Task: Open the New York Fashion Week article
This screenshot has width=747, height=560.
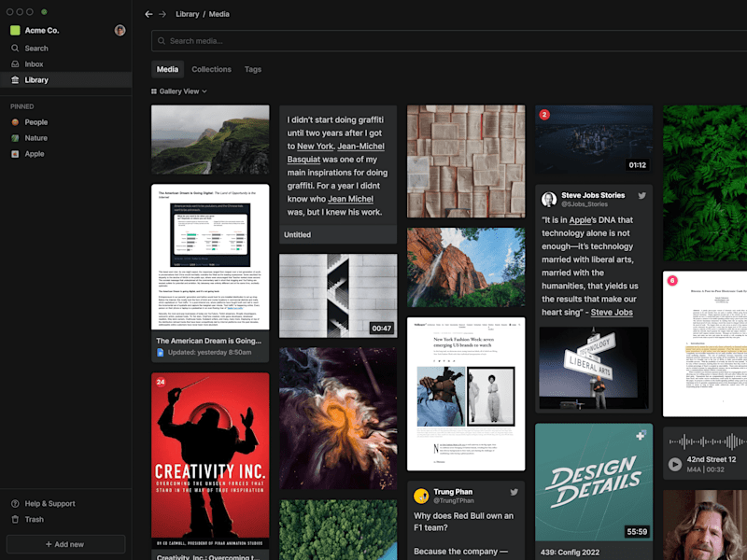Action: coord(466,394)
